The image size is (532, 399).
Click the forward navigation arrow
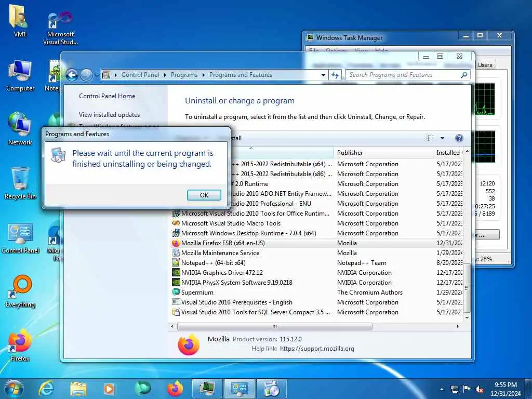click(86, 75)
